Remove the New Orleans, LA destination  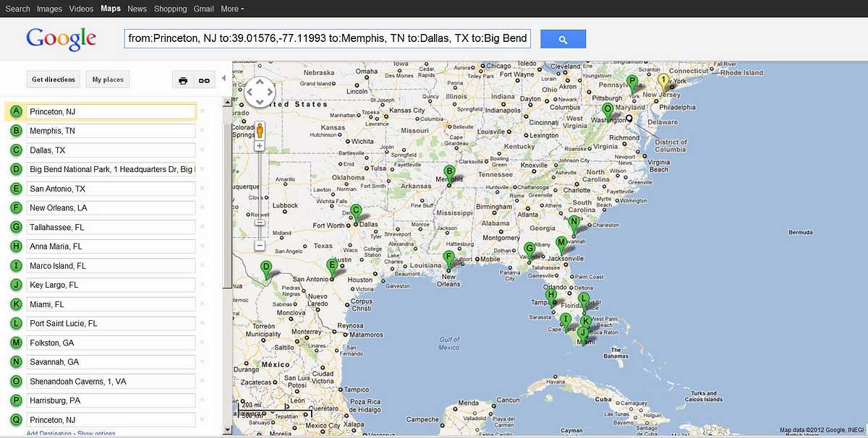[203, 208]
